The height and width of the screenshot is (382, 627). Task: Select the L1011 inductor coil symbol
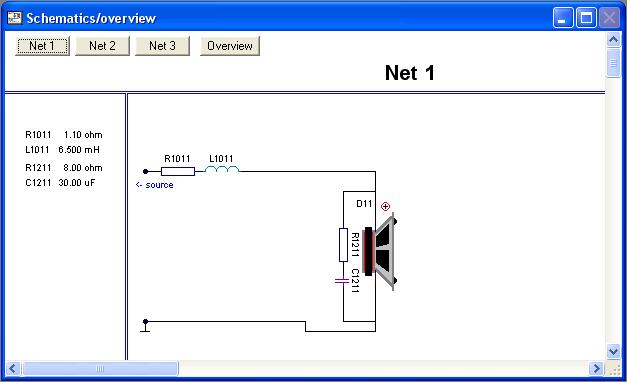[222, 170]
